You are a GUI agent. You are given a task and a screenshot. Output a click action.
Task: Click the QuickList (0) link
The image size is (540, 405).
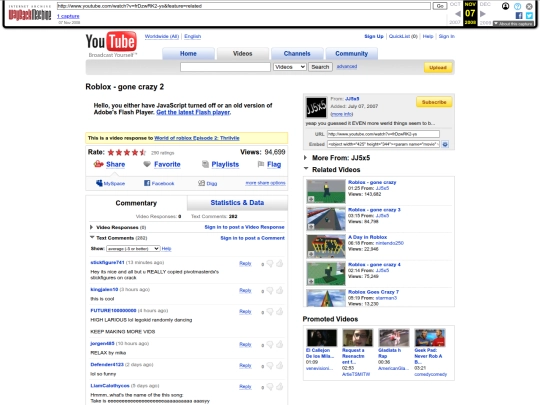(x=403, y=36)
